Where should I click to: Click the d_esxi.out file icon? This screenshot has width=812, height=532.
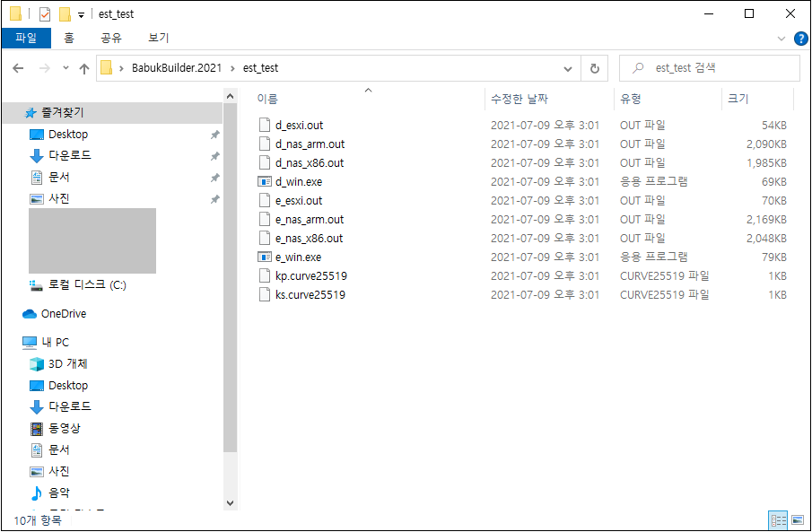[265, 125]
